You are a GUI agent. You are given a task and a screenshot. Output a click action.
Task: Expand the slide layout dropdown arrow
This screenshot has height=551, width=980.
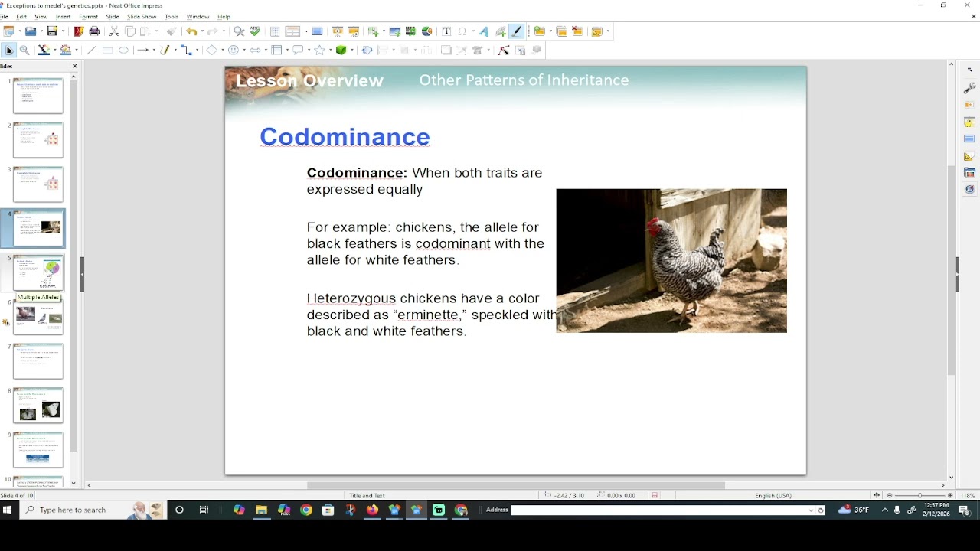[x=608, y=31]
